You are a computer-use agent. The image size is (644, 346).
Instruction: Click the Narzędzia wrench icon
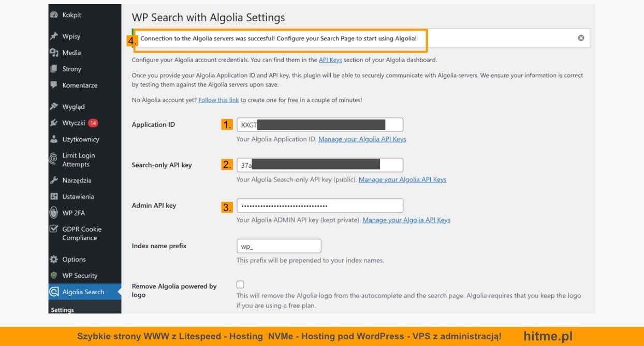pyautogui.click(x=54, y=180)
